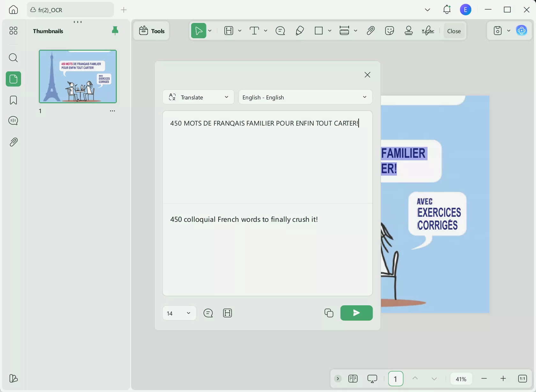Select the attachment paperclip tool in toolbar
This screenshot has width=536, height=392.
[x=370, y=31]
